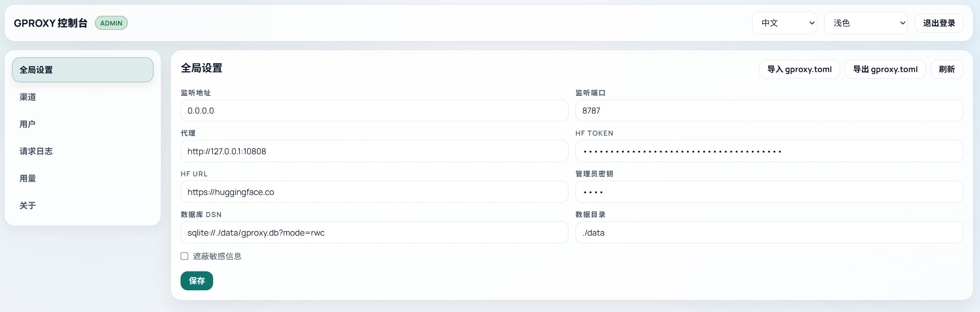This screenshot has height=312, width=980.
Task: Click the 导入 gproxy.toml button
Action: click(799, 69)
